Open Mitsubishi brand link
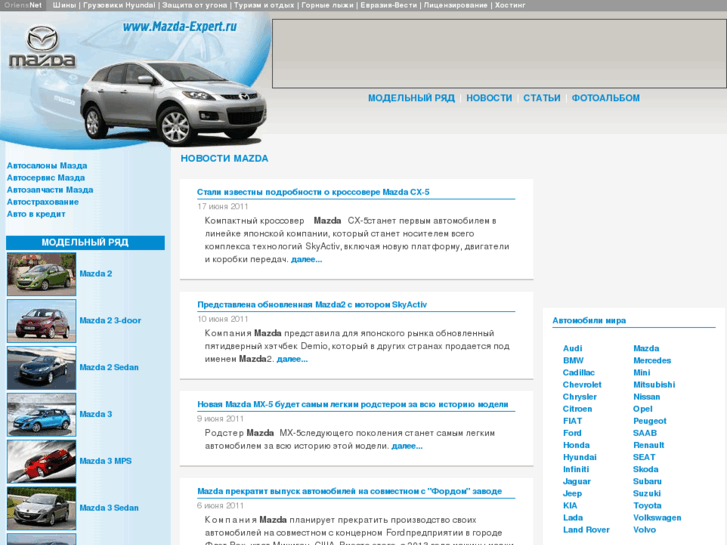The image size is (727, 545). click(654, 385)
